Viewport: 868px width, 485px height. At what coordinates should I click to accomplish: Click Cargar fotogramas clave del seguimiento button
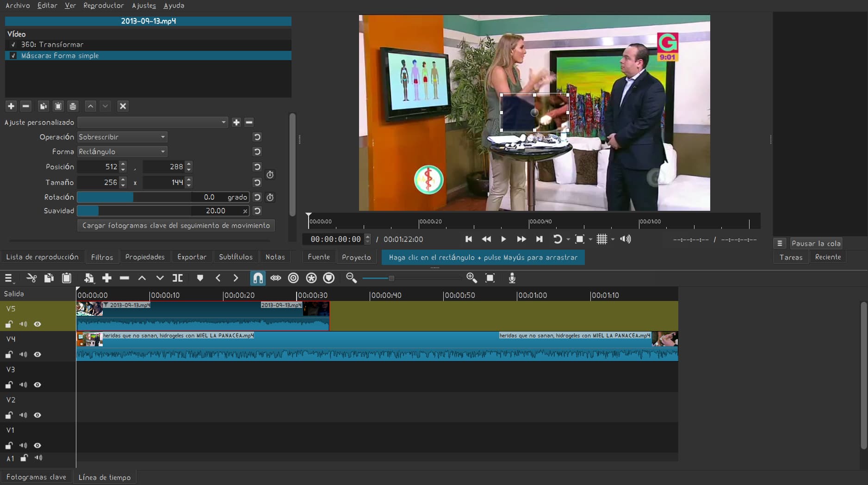tap(176, 226)
